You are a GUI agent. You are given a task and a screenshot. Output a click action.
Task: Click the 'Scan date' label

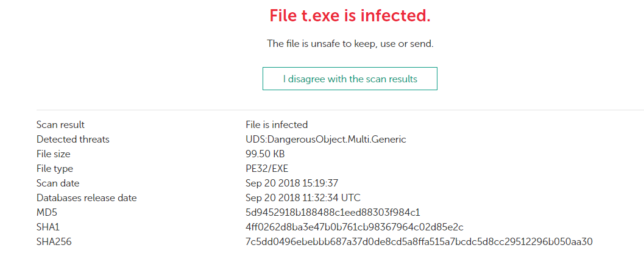click(x=58, y=183)
